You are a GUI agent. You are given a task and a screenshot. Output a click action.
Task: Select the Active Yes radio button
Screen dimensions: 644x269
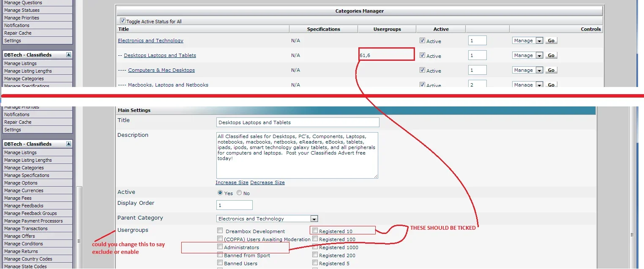220,193
